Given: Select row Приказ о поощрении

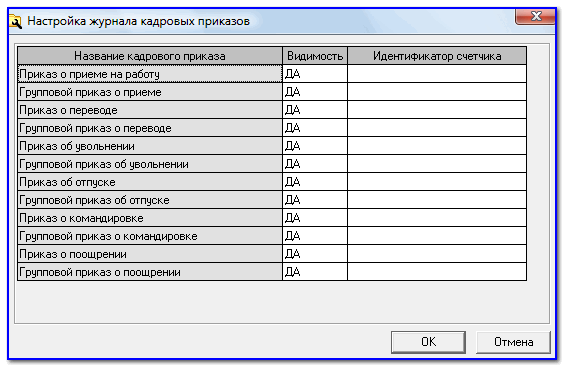Looking at the screenshot, I should [150, 254].
